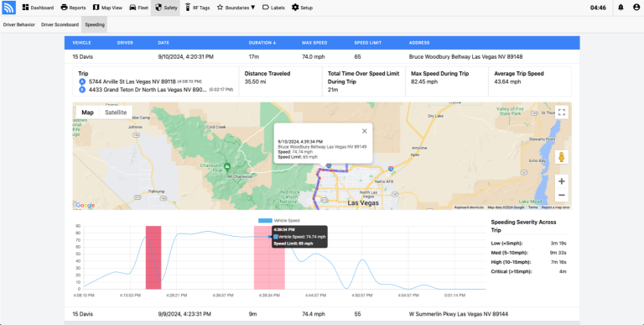The height and width of the screenshot is (325, 644).
Task: Click the trip end marker B icon
Action: tap(82, 89)
